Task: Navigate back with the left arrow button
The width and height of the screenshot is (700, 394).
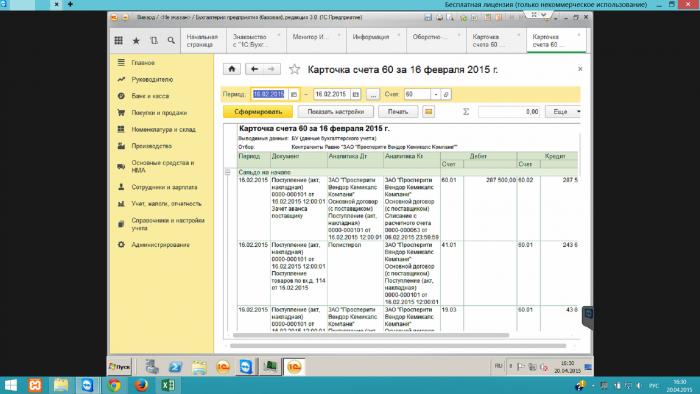Action: click(254, 69)
